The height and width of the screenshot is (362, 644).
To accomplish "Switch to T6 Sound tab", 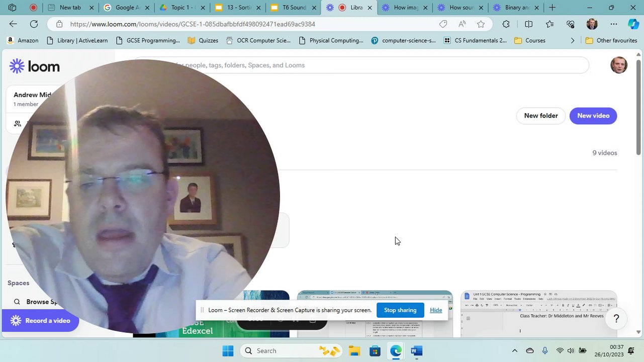I will click(292, 8).
